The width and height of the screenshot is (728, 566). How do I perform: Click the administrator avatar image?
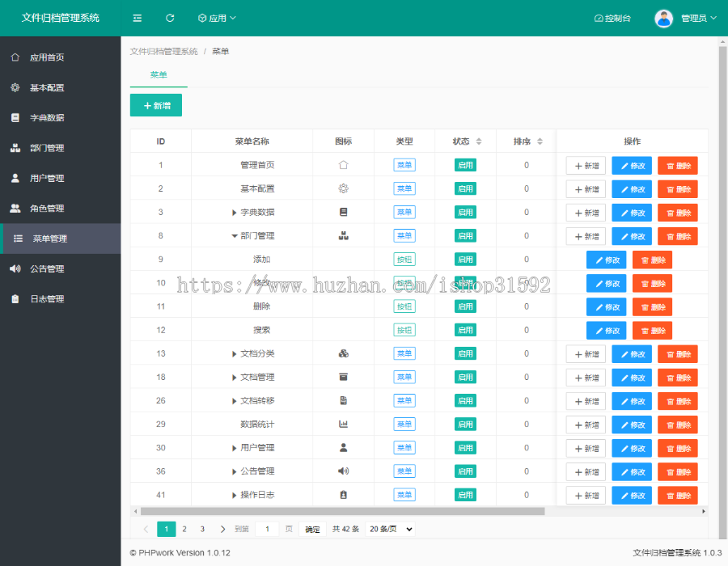663,19
